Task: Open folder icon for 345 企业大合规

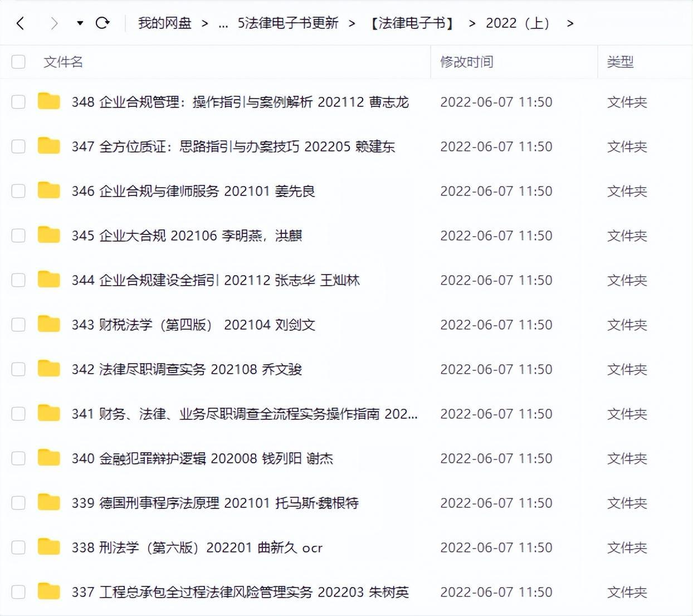Action: tap(49, 234)
